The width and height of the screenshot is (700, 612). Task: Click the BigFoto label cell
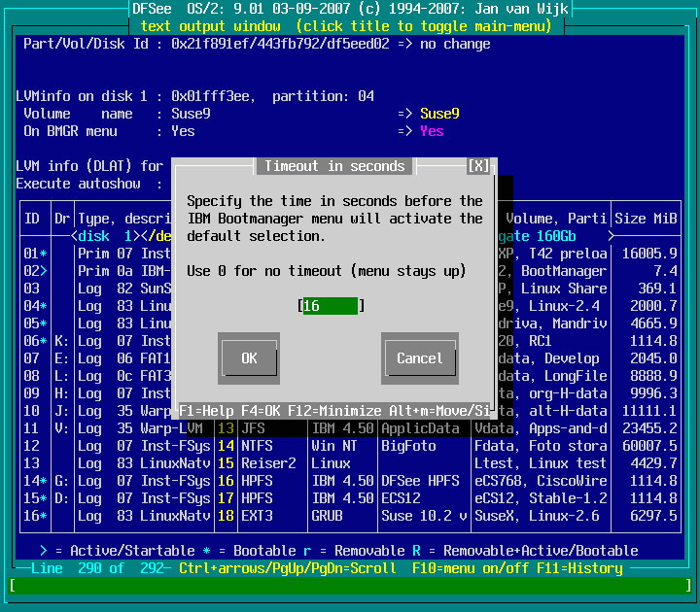click(408, 446)
